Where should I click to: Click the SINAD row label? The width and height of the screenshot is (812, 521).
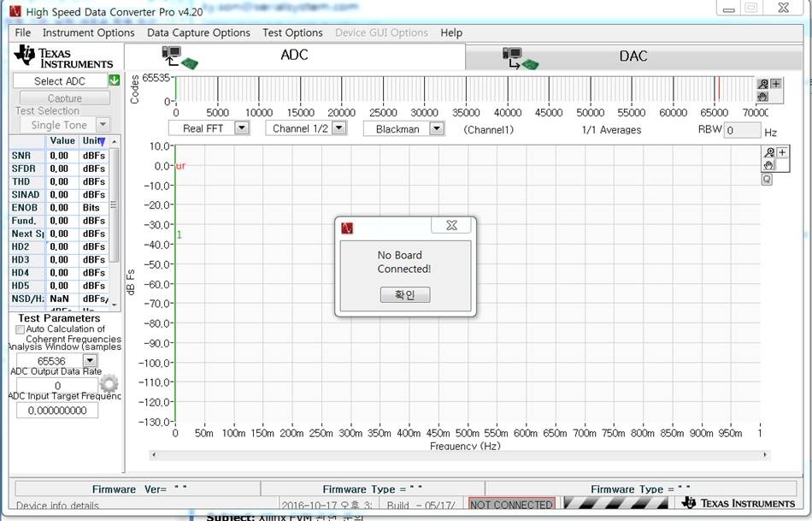pyautogui.click(x=27, y=194)
